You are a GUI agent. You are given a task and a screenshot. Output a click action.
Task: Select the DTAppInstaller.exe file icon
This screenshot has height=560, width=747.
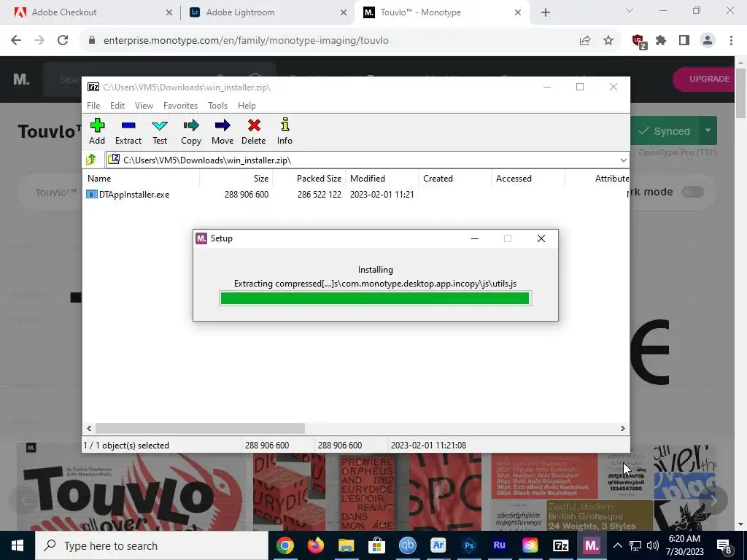pyautogui.click(x=91, y=194)
